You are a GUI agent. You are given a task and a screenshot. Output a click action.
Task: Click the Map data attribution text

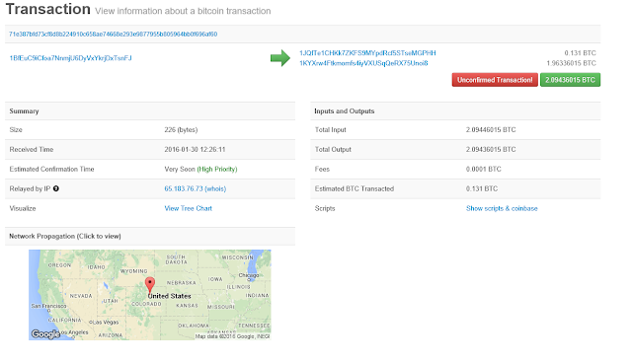pyautogui.click(x=233, y=336)
